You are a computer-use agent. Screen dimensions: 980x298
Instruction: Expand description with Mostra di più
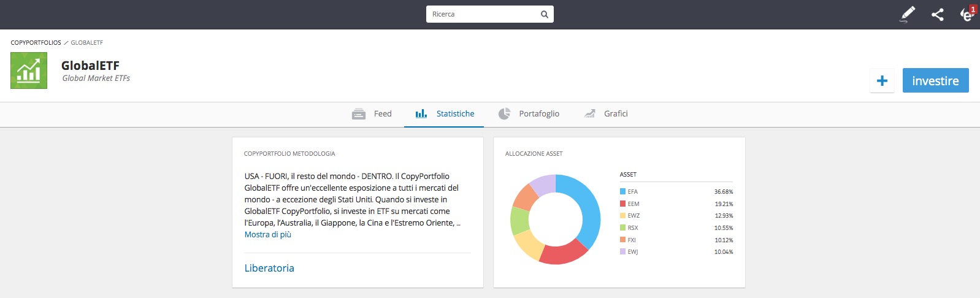coord(267,235)
